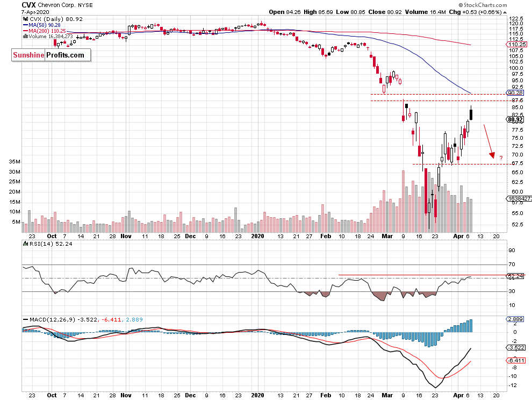Click the Chg +0.53 (+0.66%) value

475,12
